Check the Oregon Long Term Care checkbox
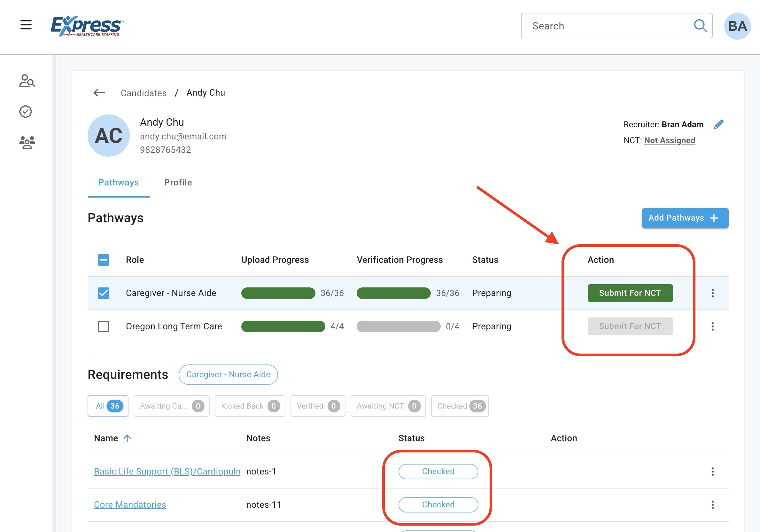The height and width of the screenshot is (532, 760). [x=104, y=326]
